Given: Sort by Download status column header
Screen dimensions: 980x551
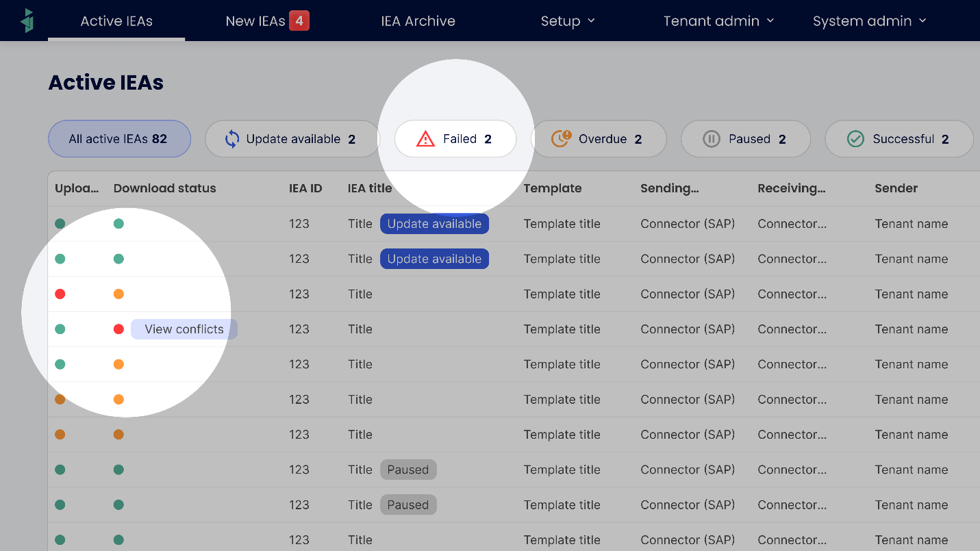Looking at the screenshot, I should pos(164,188).
